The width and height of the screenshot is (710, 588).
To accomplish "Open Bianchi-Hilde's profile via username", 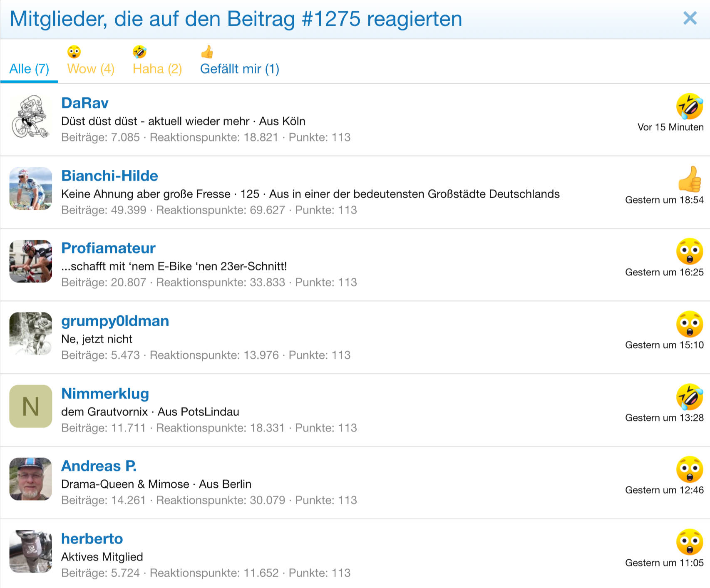I will click(x=109, y=176).
